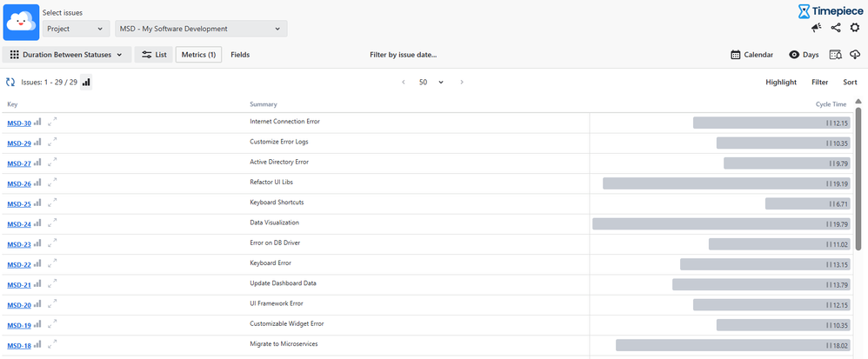Open Duration Between Statuses report dropdown
Screen dimensions: 868x359
tap(67, 54)
